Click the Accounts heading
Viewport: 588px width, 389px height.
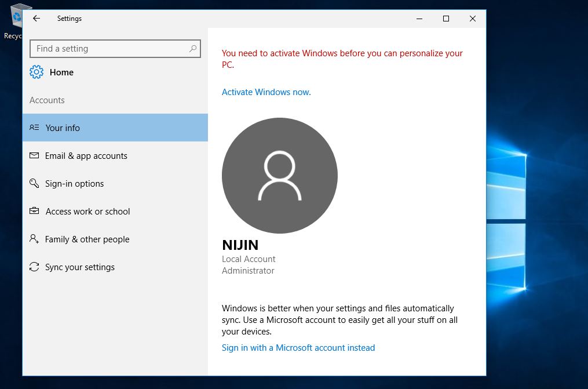pos(47,100)
